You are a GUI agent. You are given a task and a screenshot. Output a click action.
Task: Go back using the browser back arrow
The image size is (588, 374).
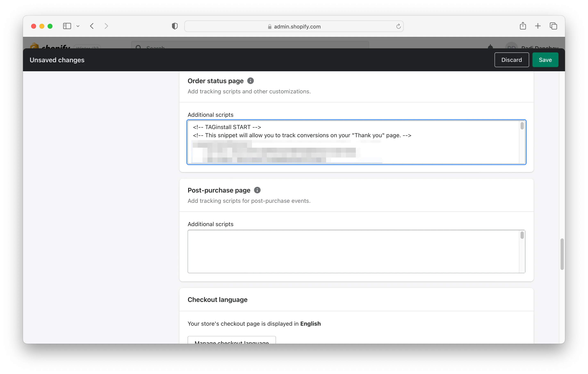[x=92, y=26]
